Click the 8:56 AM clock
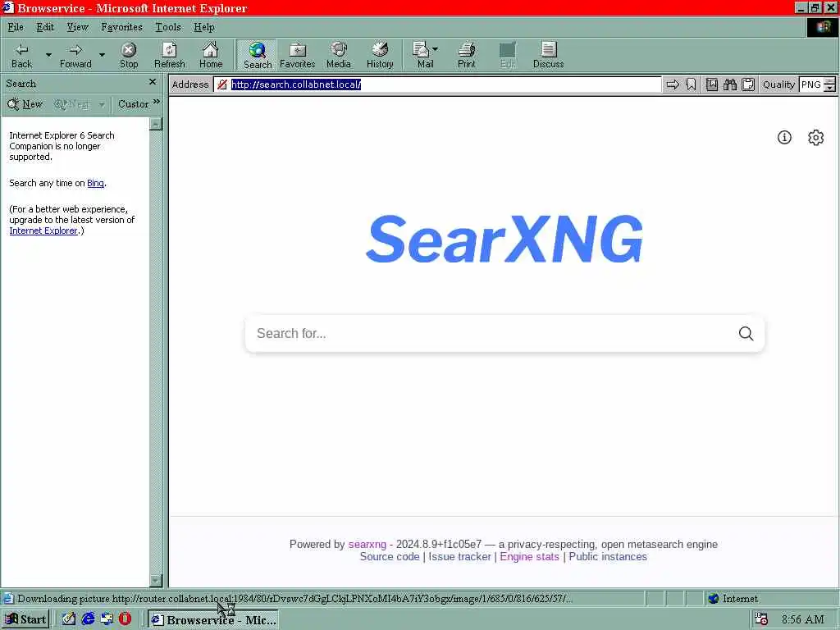The width and height of the screenshot is (840, 630). pyautogui.click(x=802, y=619)
